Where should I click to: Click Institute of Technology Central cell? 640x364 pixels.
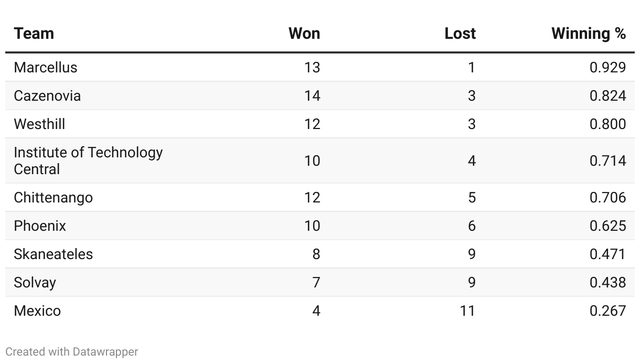88,160
